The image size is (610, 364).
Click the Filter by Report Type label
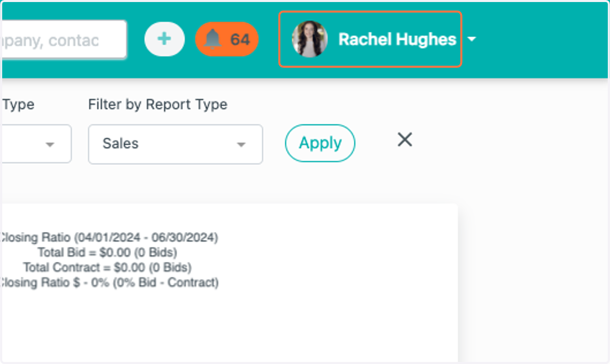click(158, 105)
